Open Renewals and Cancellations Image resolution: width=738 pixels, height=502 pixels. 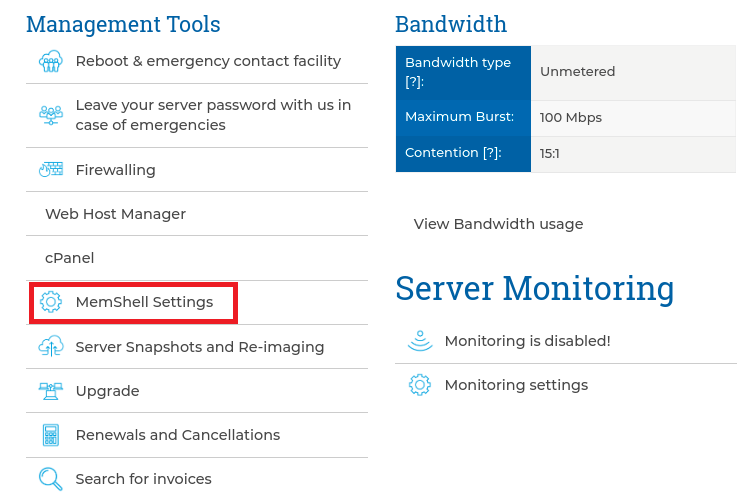pyautogui.click(x=178, y=435)
